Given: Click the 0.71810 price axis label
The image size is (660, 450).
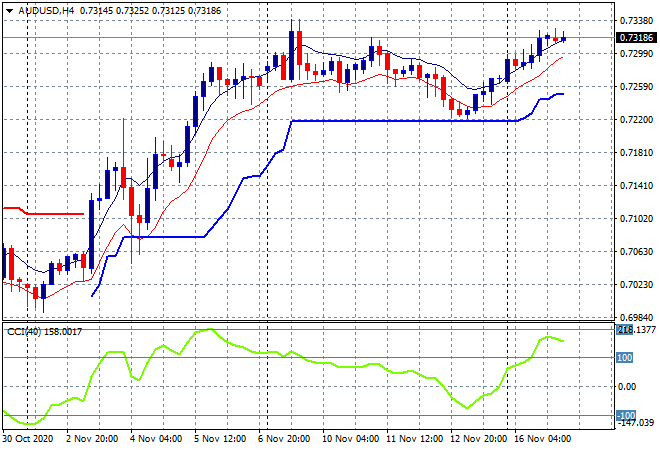Looking at the screenshot, I should (636, 152).
